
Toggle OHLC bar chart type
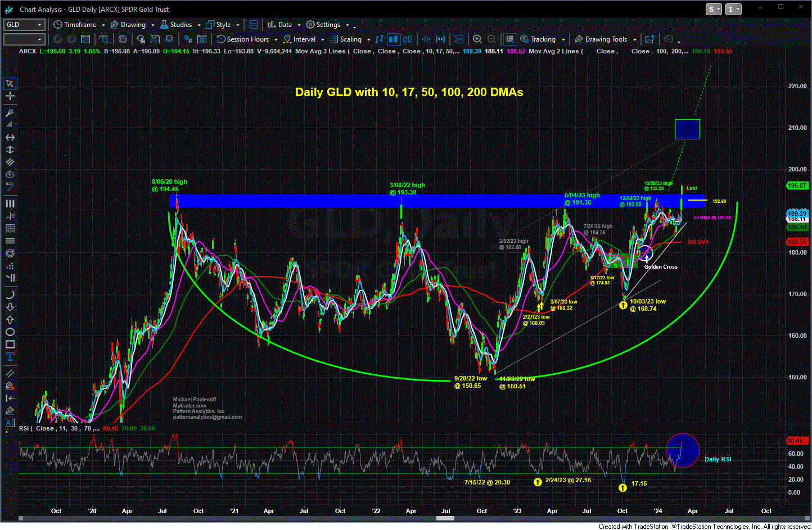(x=378, y=39)
